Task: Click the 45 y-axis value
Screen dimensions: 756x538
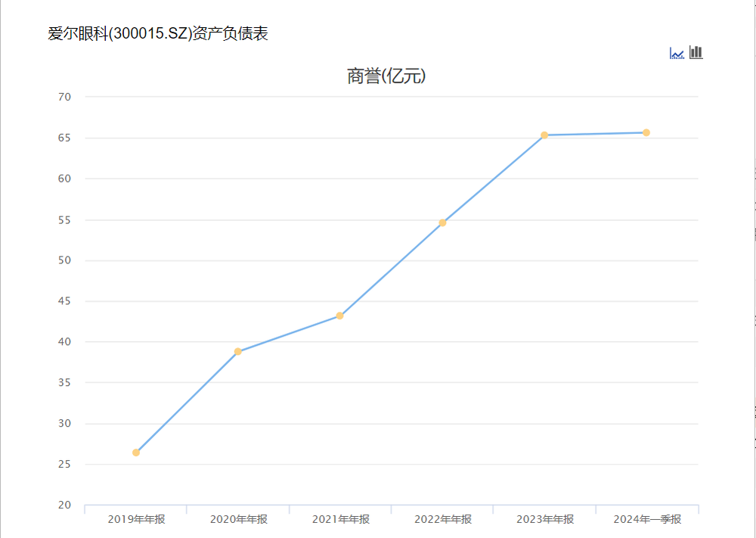Action: pos(64,301)
